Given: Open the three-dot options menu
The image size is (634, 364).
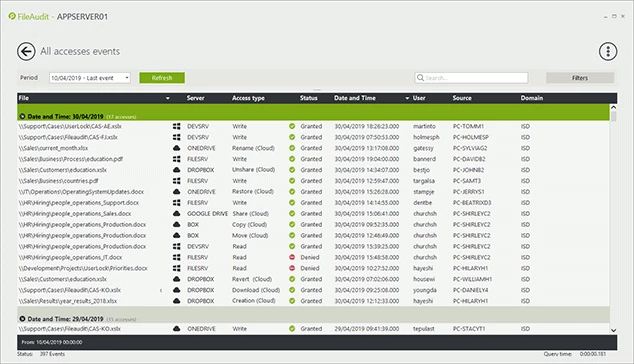Looking at the screenshot, I should tap(608, 51).
